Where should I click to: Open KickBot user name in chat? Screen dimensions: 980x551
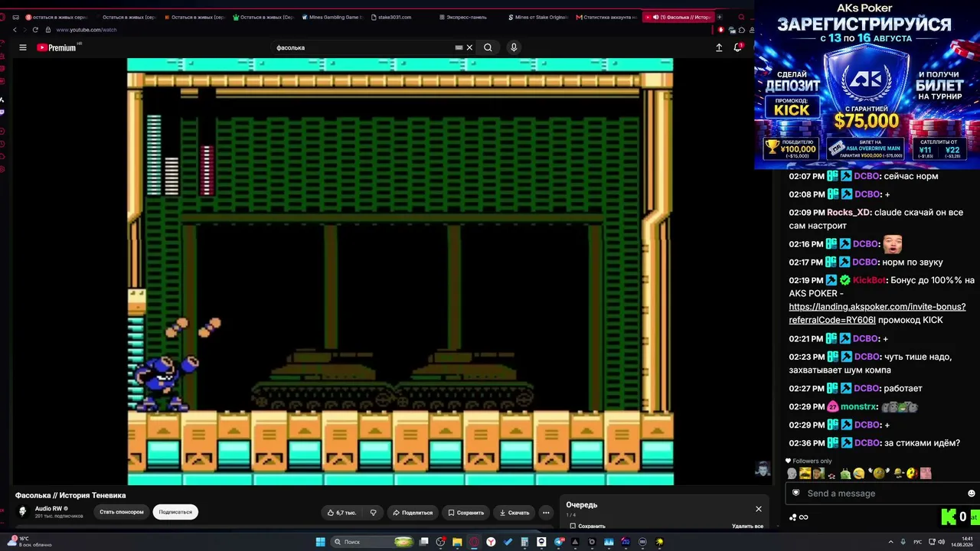[x=869, y=280]
